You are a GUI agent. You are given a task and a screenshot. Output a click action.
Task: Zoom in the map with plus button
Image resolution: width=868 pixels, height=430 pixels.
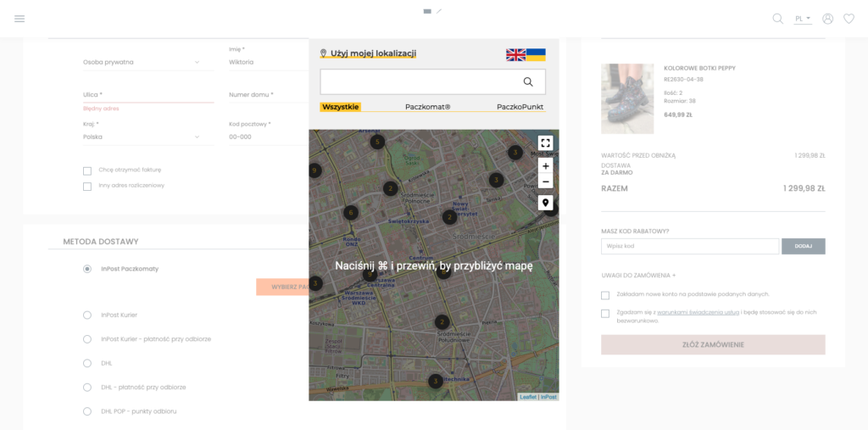pyautogui.click(x=545, y=166)
